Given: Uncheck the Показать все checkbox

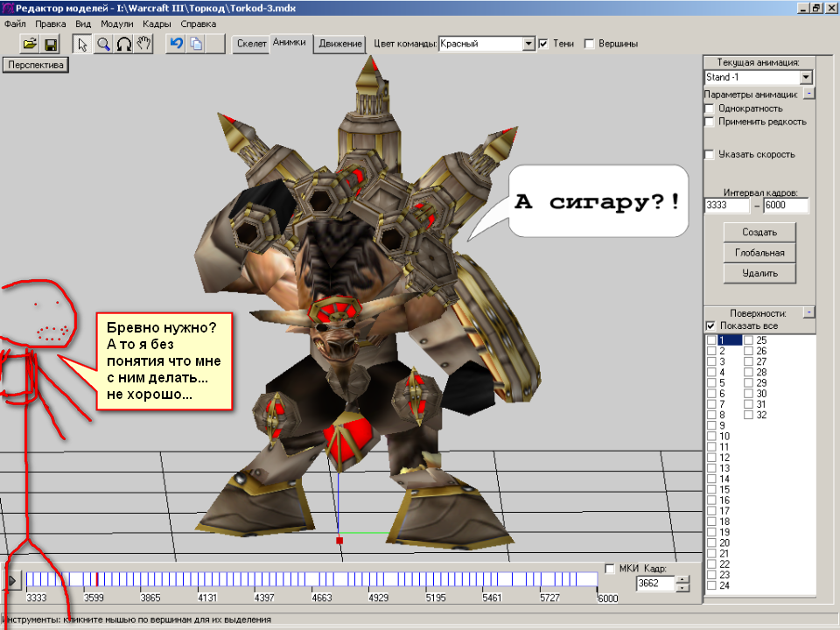Looking at the screenshot, I should pyautogui.click(x=710, y=325).
